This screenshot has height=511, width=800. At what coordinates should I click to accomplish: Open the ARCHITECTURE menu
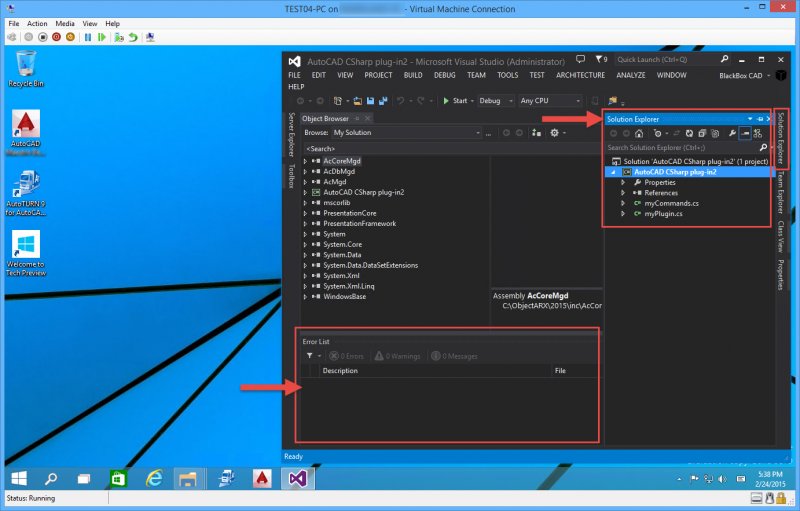(580, 75)
